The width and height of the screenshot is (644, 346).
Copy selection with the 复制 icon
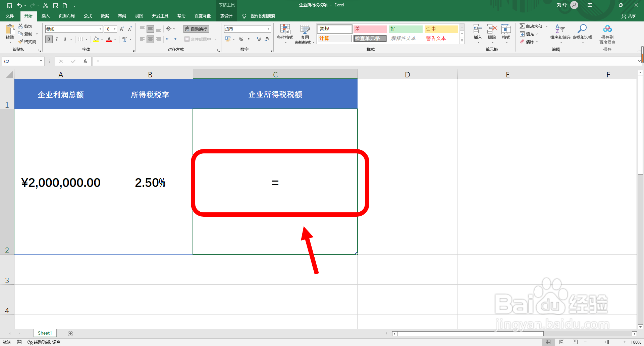point(25,34)
